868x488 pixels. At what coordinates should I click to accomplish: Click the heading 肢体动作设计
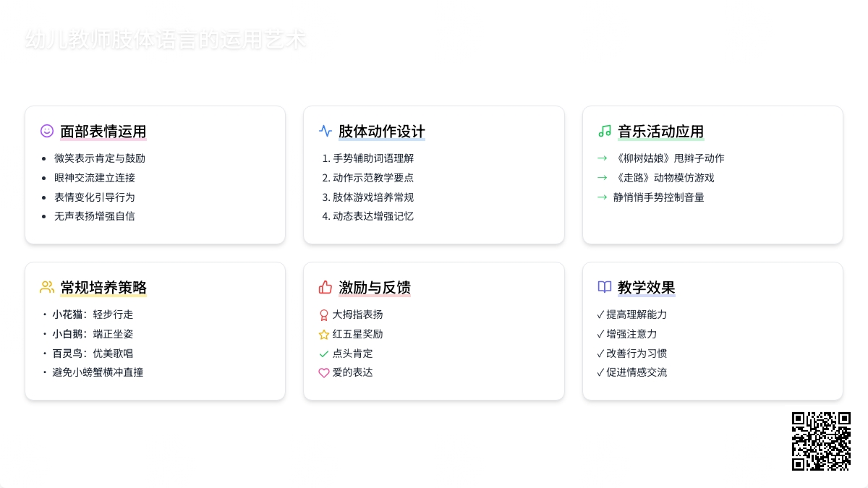(x=382, y=132)
